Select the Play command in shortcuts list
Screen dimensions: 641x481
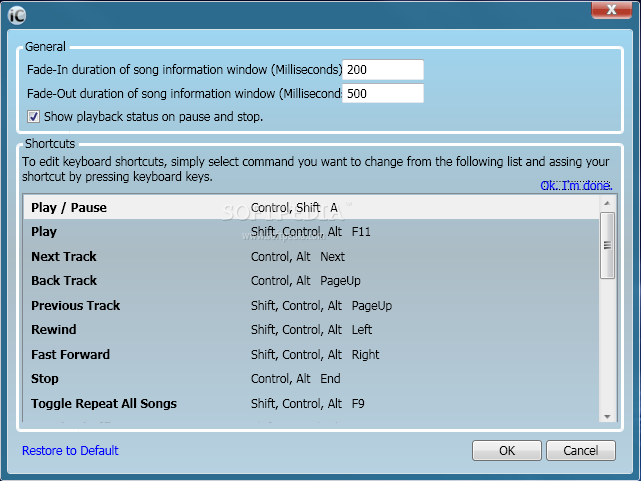click(x=311, y=232)
